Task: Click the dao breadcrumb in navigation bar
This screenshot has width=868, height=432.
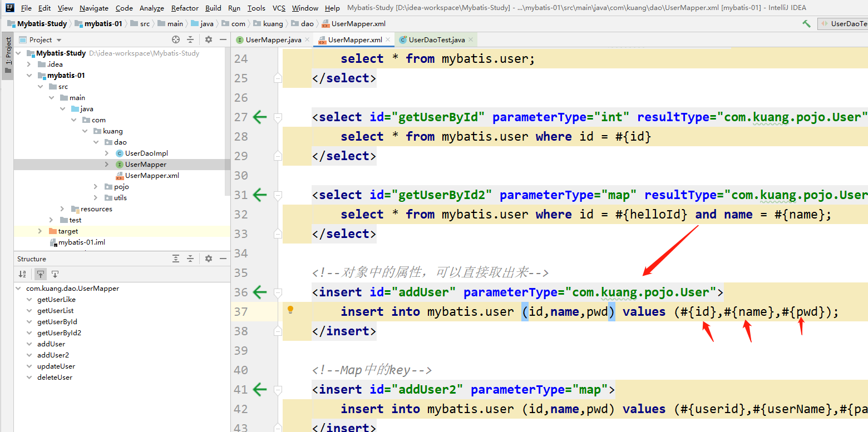Action: pos(303,23)
